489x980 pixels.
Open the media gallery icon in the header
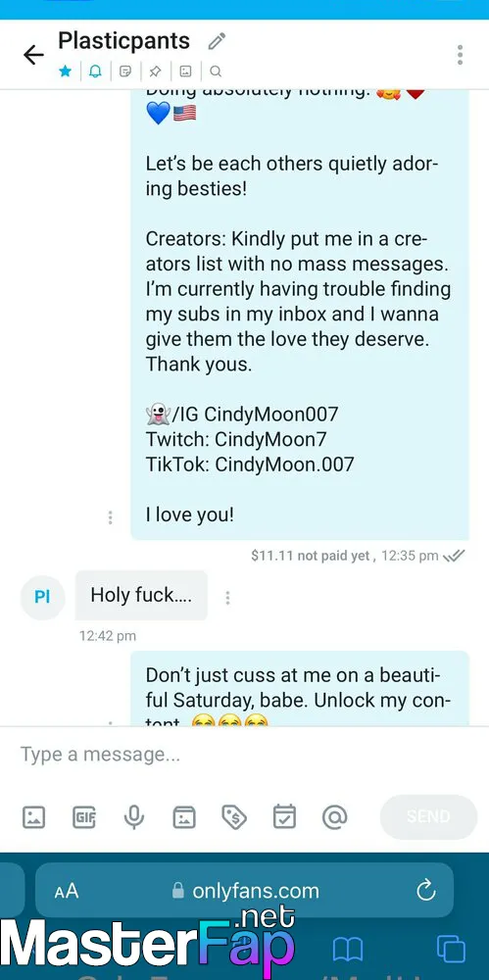(186, 72)
